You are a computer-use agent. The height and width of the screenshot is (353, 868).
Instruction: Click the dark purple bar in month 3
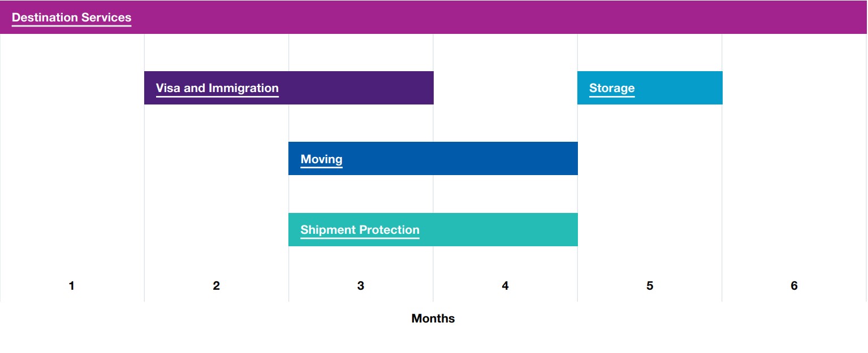[x=361, y=88]
